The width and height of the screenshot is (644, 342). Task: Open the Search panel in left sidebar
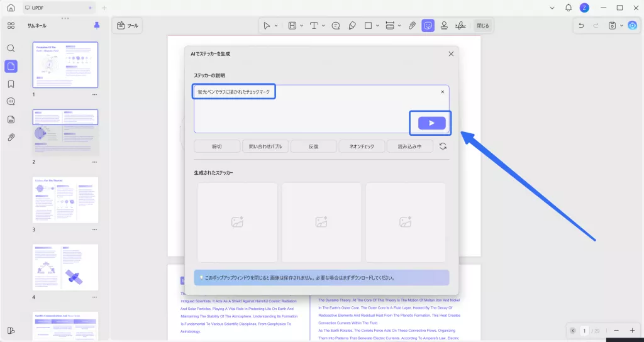11,48
